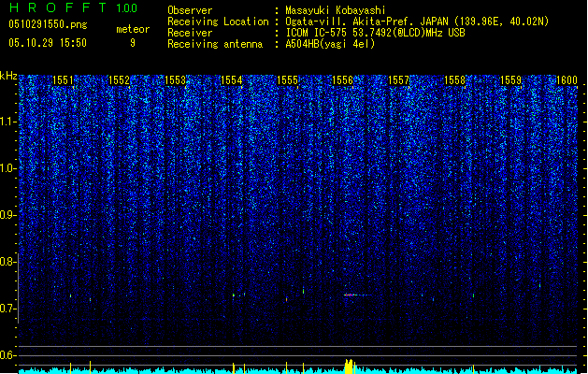588x374 pixels.
Task: Click the 'Observer' field label
Action: (190, 10)
